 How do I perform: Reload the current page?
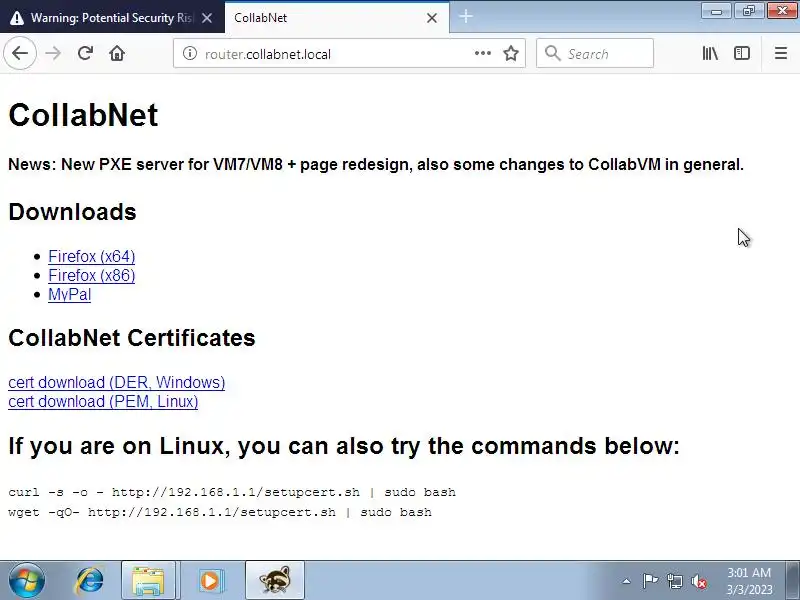tap(85, 53)
